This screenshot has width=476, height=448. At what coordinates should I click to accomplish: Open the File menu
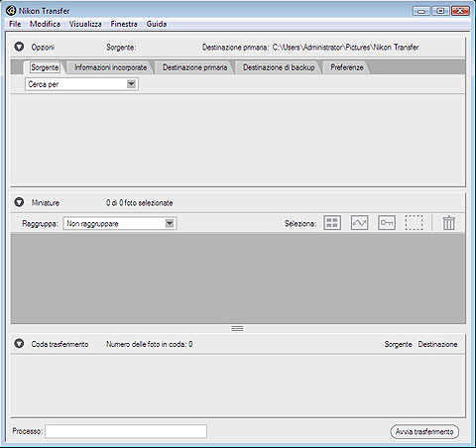coord(15,24)
